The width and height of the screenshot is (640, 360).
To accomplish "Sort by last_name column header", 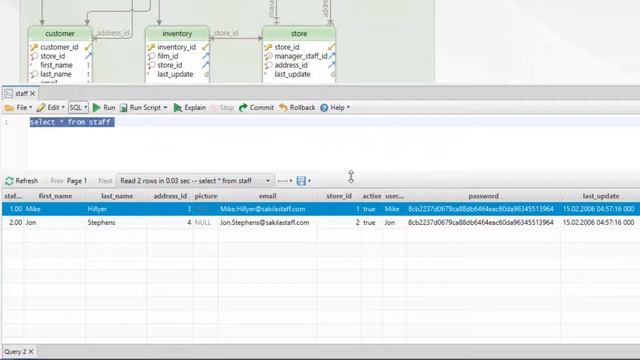I will coord(117,196).
